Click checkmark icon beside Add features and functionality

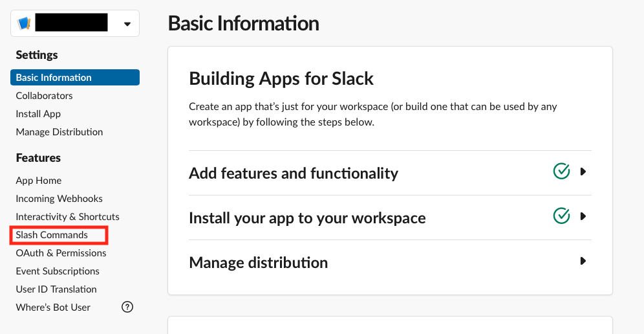(x=561, y=171)
